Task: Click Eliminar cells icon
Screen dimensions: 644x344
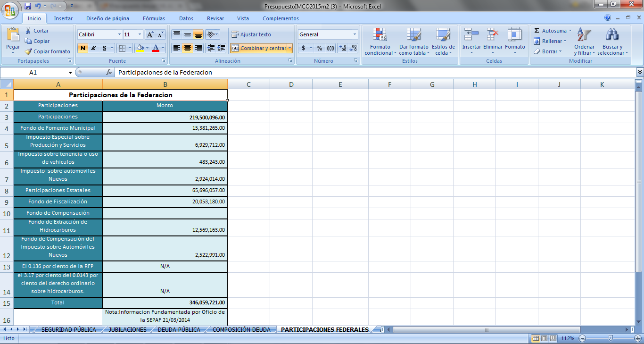Action: (493, 35)
